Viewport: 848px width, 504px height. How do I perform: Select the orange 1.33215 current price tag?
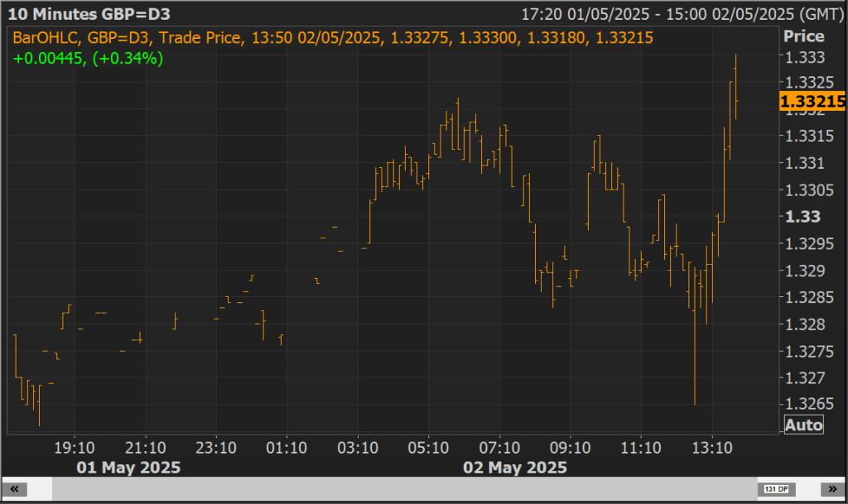pos(812,102)
